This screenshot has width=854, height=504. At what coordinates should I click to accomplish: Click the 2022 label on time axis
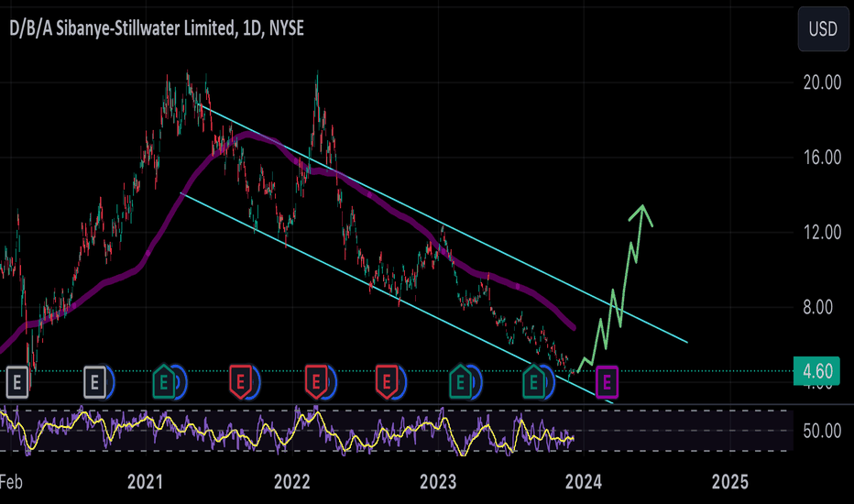pyautogui.click(x=292, y=482)
